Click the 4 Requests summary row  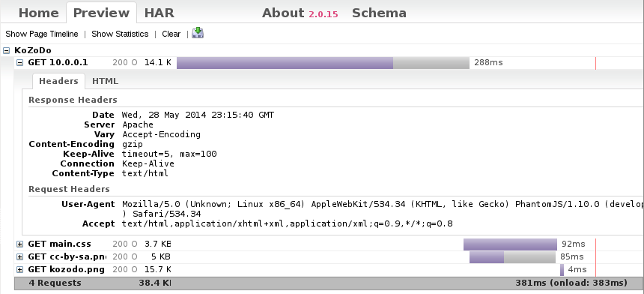(329, 283)
